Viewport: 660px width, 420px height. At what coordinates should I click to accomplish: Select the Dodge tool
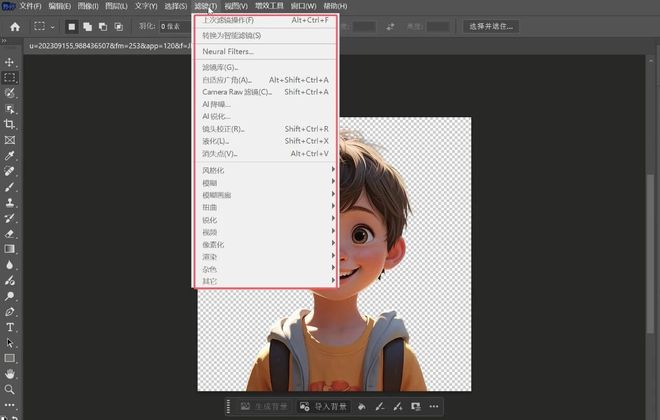[9, 296]
